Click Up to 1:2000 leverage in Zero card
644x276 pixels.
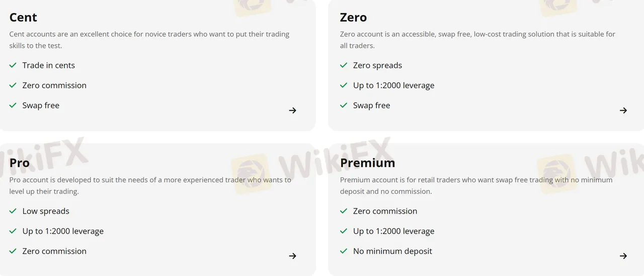click(x=393, y=86)
